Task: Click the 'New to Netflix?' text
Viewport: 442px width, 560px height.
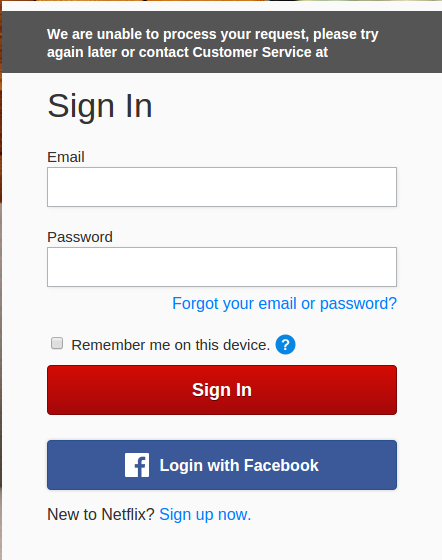Action: tap(100, 515)
